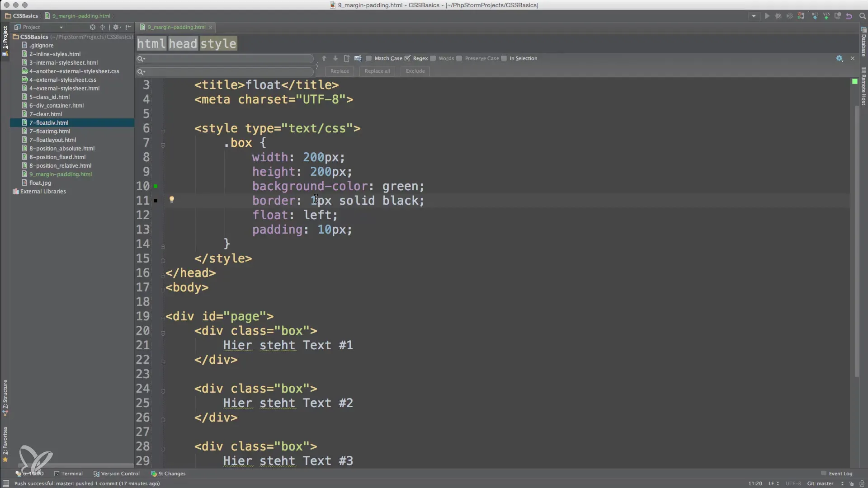The height and width of the screenshot is (488, 868).
Task: Open the 9: Changes tool window tab
Action: click(x=168, y=474)
